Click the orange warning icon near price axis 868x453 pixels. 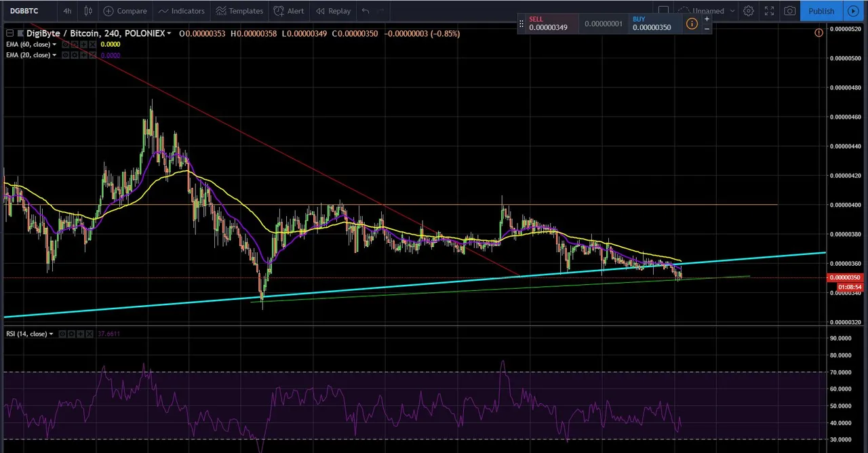pyautogui.click(x=818, y=33)
